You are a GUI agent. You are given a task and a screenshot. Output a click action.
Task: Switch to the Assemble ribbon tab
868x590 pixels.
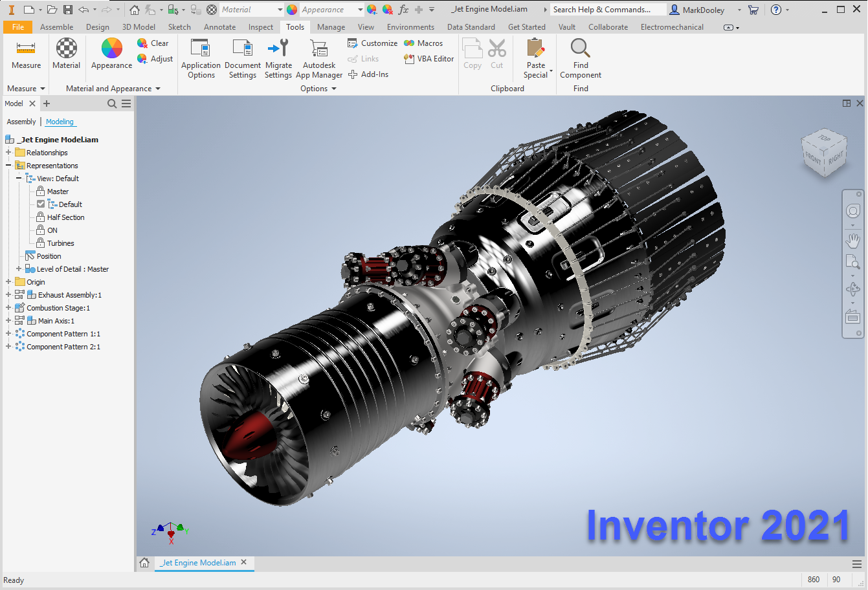(x=56, y=27)
